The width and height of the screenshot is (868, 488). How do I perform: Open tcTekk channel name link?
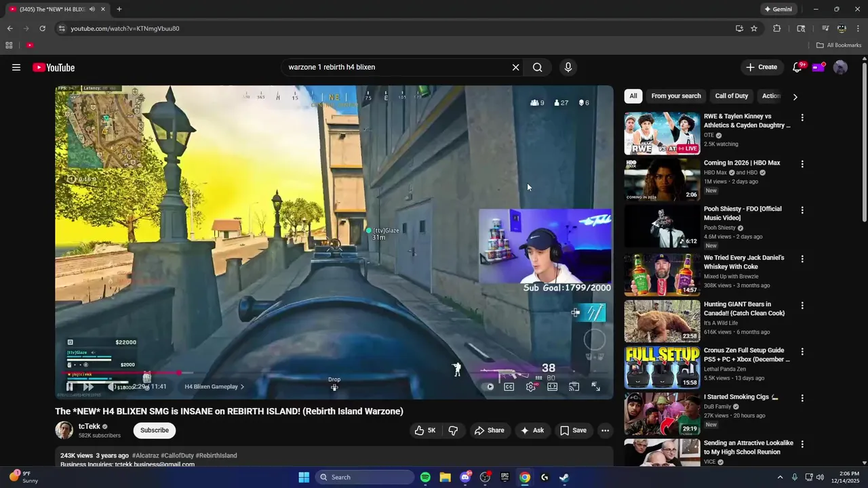pyautogui.click(x=89, y=426)
